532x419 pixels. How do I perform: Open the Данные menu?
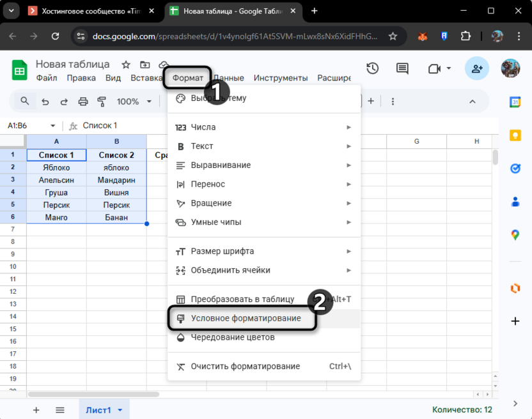pos(229,77)
